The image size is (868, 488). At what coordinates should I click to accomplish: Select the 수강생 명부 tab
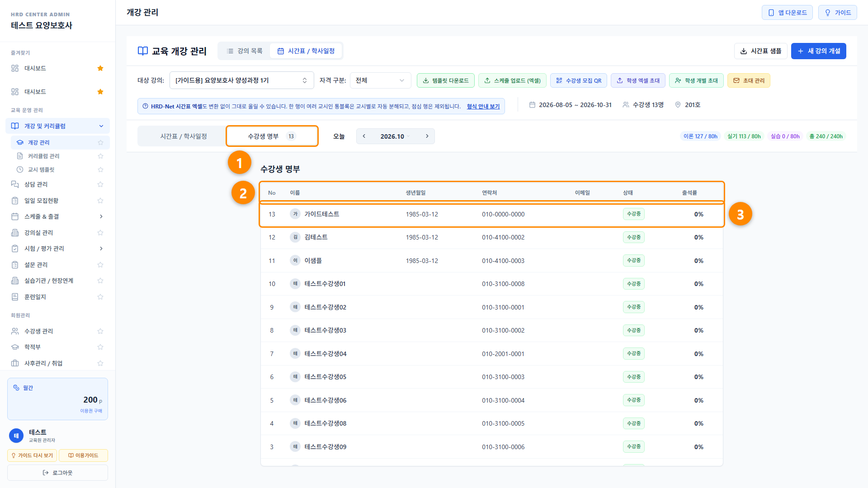click(272, 136)
